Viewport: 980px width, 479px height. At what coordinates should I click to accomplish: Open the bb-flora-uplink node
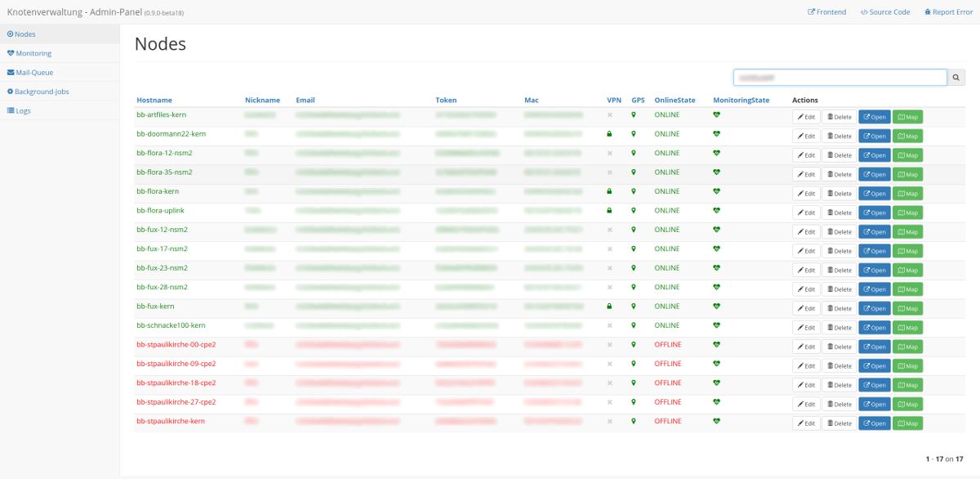click(x=874, y=213)
